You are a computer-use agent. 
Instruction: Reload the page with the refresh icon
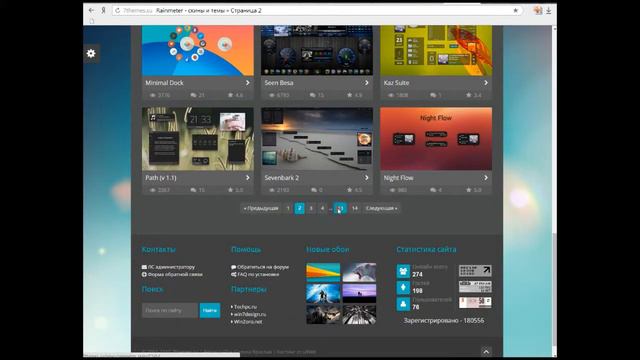[x=118, y=11]
